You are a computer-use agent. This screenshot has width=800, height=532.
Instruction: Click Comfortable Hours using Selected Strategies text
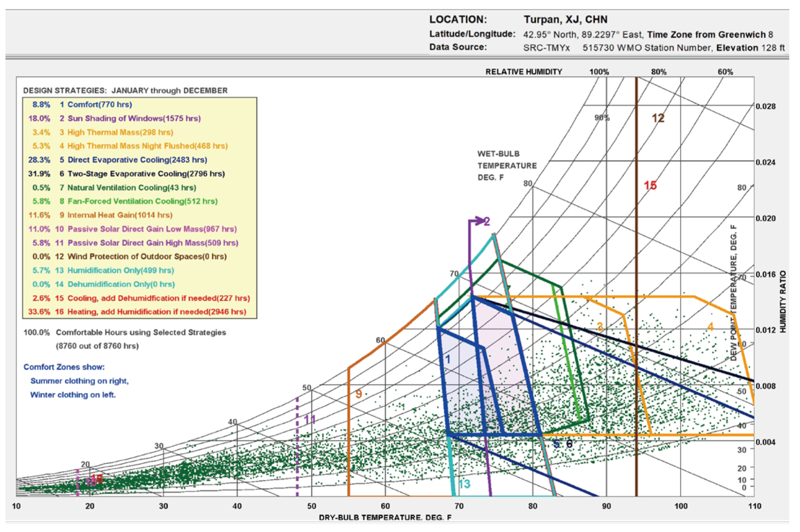pyautogui.click(x=140, y=333)
